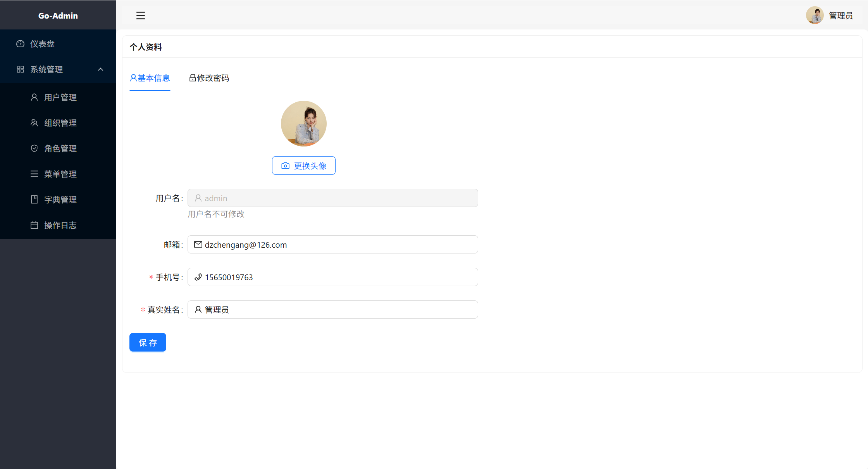This screenshot has width=868, height=469.
Task: Open 菜单管理 in the sidebar
Action: 60,174
